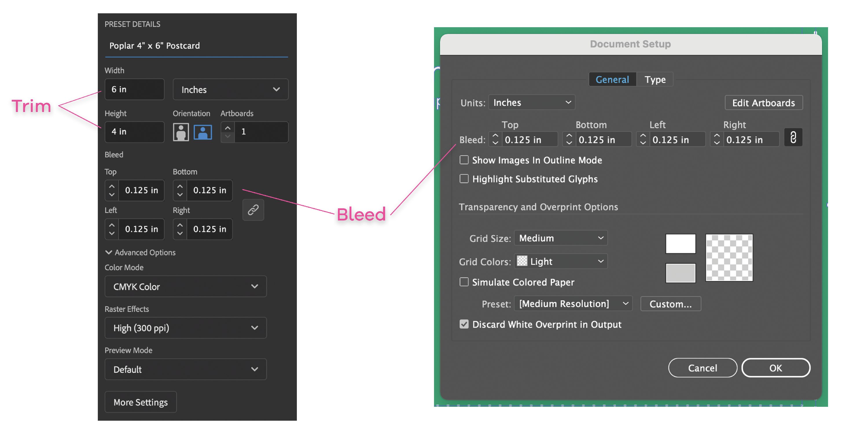Open Units dropdown in Document Setup
The image size is (868, 434).
(x=532, y=102)
